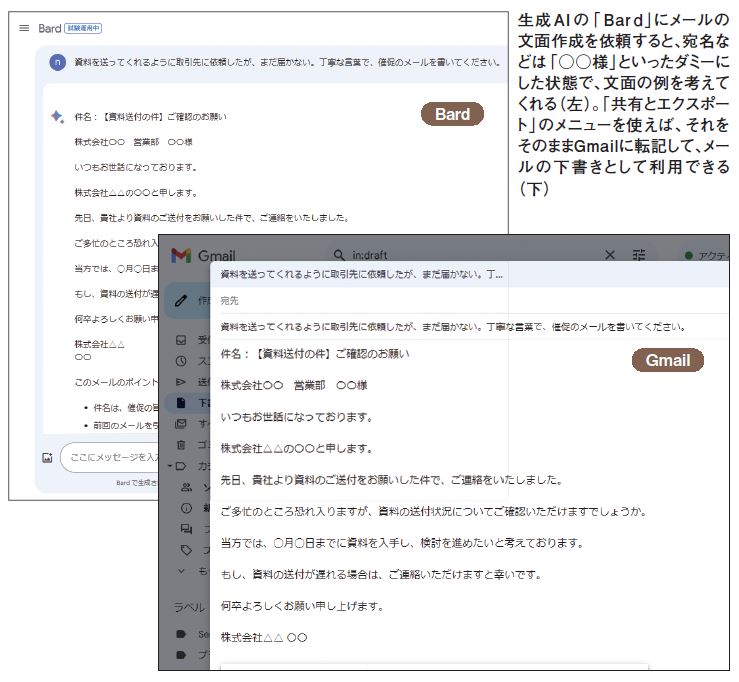The image size is (739, 682).
Task: Click the subject line in Bard response
Action: pyautogui.click(x=150, y=116)
